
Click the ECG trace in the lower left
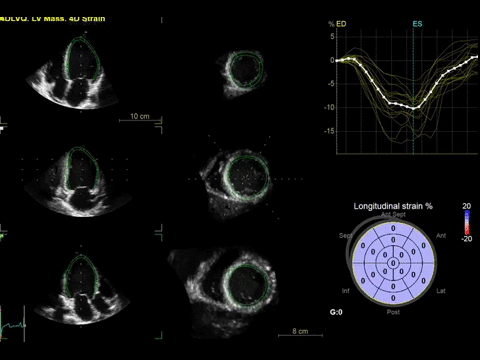13,325
